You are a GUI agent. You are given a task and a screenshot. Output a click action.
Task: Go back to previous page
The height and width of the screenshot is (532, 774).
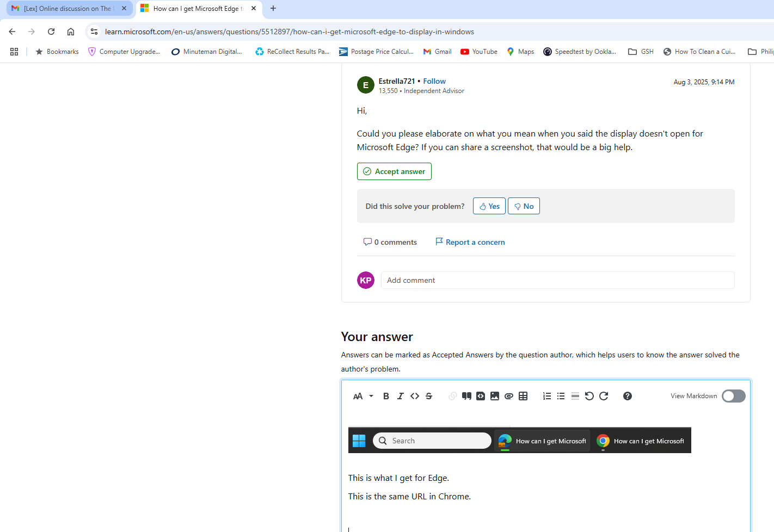click(x=12, y=32)
